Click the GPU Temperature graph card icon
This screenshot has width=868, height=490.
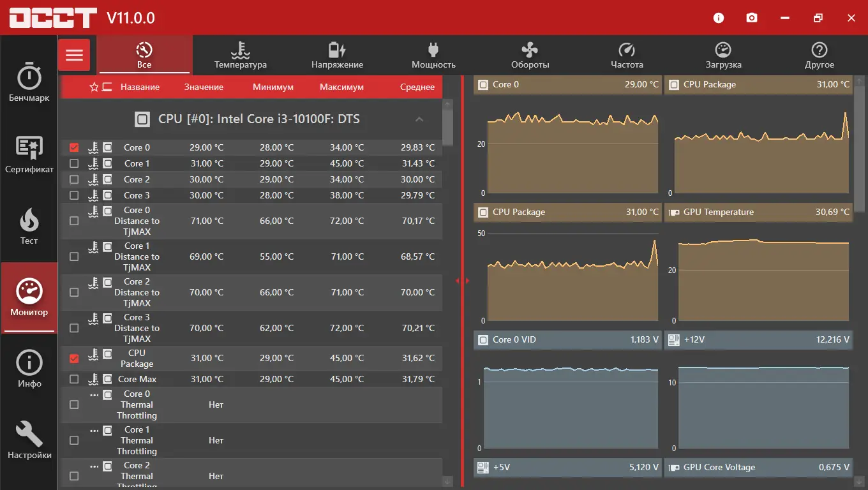(x=673, y=212)
